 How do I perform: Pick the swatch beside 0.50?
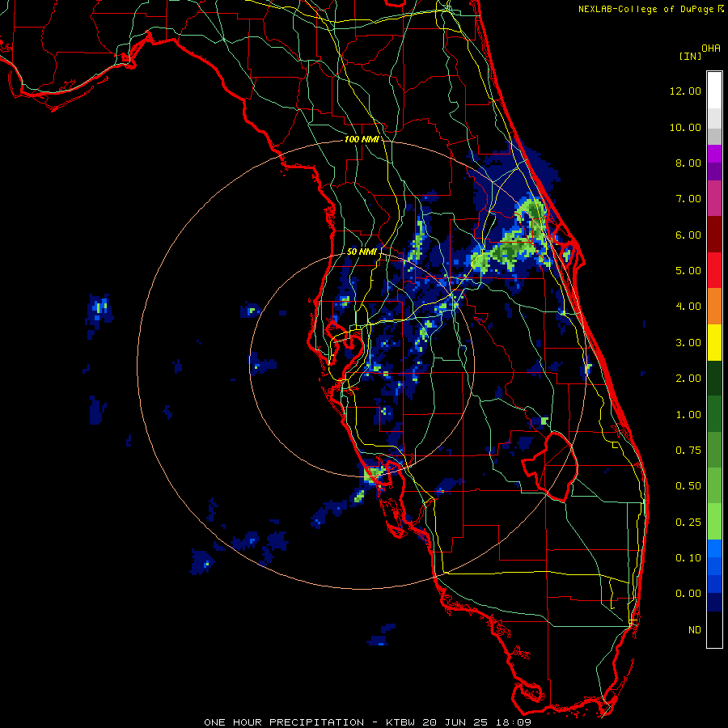(714, 485)
